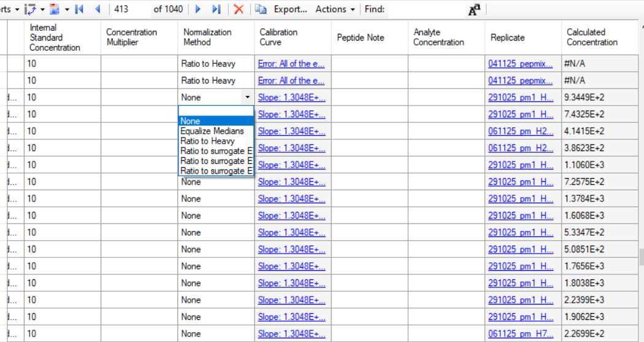This screenshot has height=342, width=644.
Task: Go to the previous record
Action: pos(97,9)
